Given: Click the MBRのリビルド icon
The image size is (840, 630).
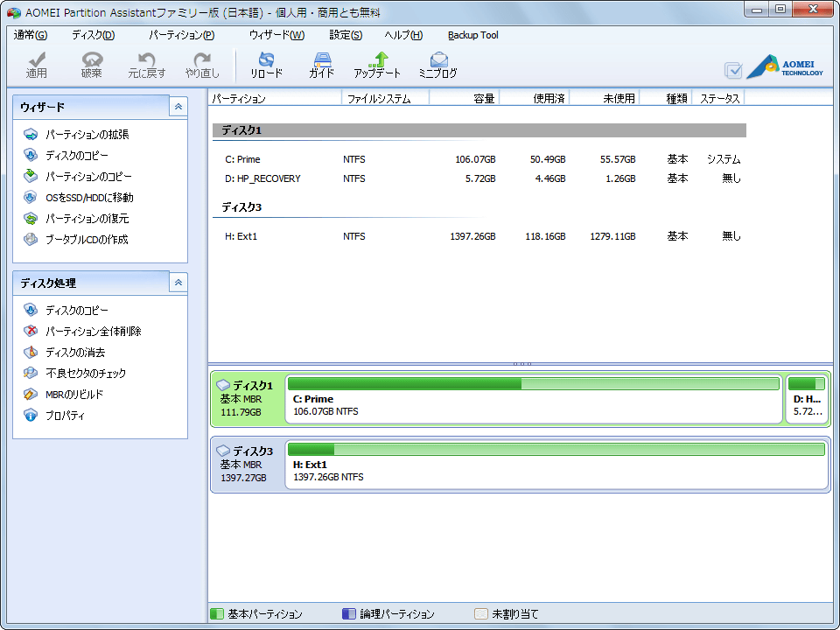Looking at the screenshot, I should [31, 395].
